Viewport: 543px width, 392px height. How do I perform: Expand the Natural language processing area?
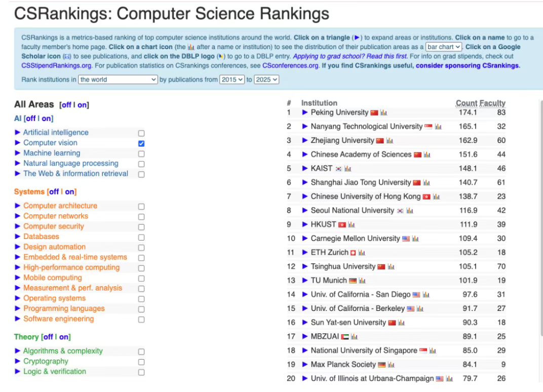[18, 164]
